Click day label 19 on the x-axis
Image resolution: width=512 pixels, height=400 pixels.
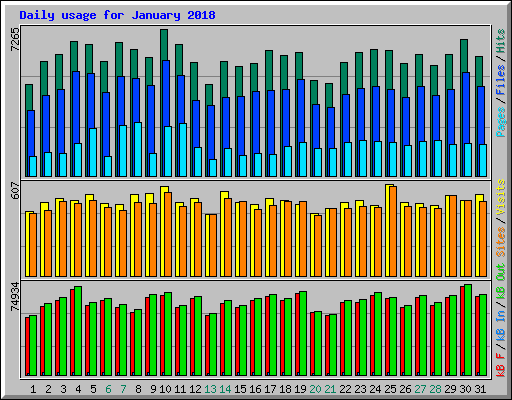pyautogui.click(x=300, y=389)
